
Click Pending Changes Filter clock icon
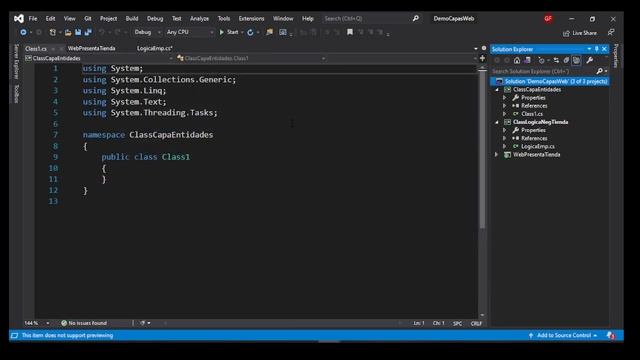click(541, 60)
